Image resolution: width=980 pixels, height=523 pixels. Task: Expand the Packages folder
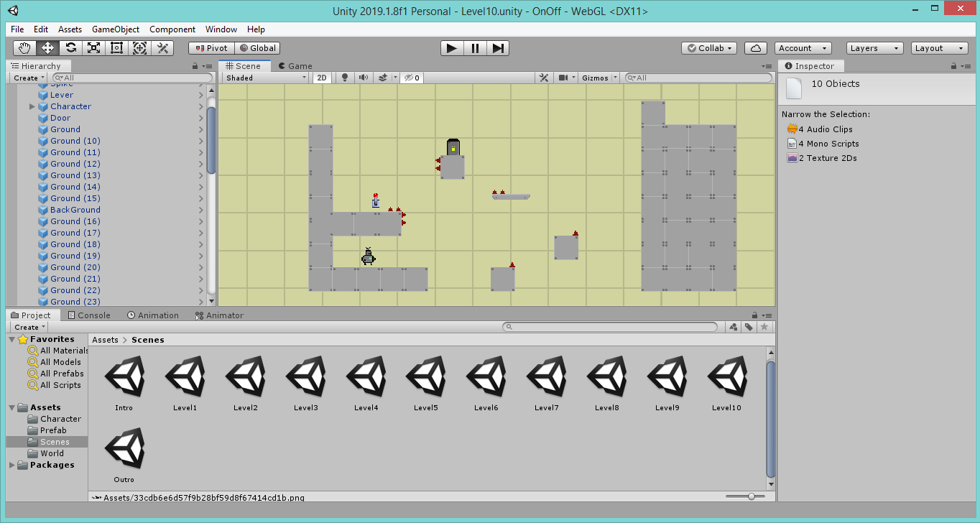(x=12, y=465)
